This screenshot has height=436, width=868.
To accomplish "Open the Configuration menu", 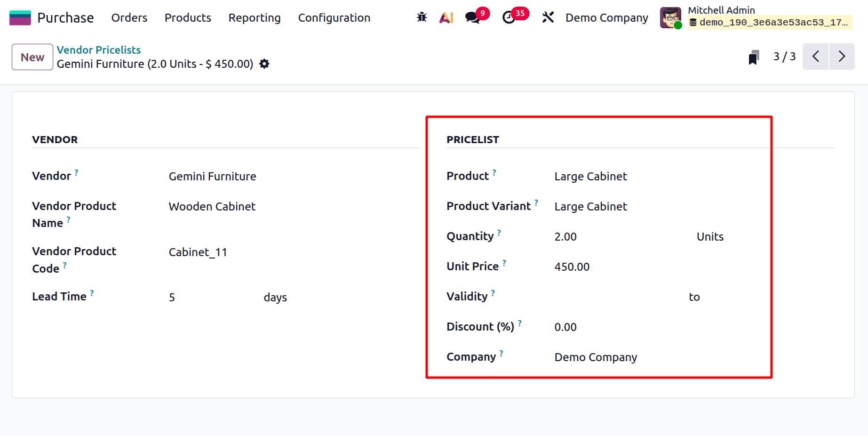I will coord(334,18).
